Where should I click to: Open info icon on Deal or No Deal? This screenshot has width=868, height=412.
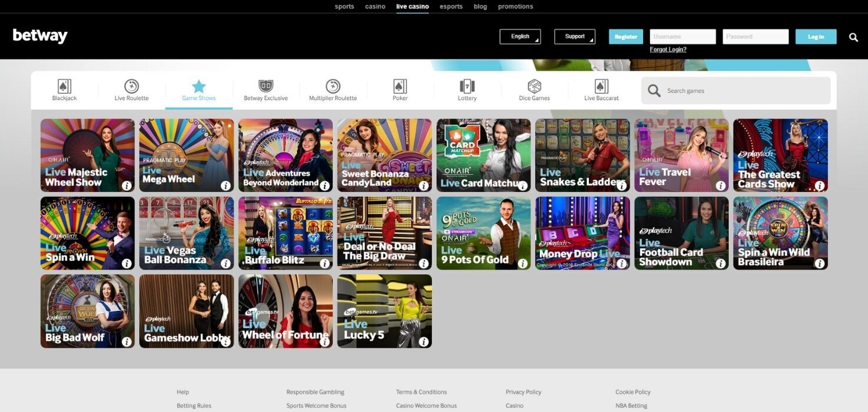pos(423,264)
